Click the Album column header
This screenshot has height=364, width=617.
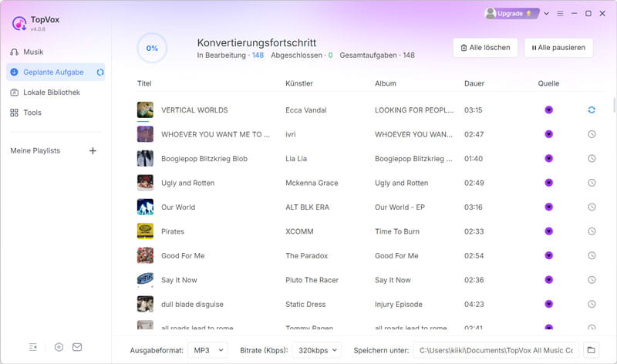(x=386, y=83)
